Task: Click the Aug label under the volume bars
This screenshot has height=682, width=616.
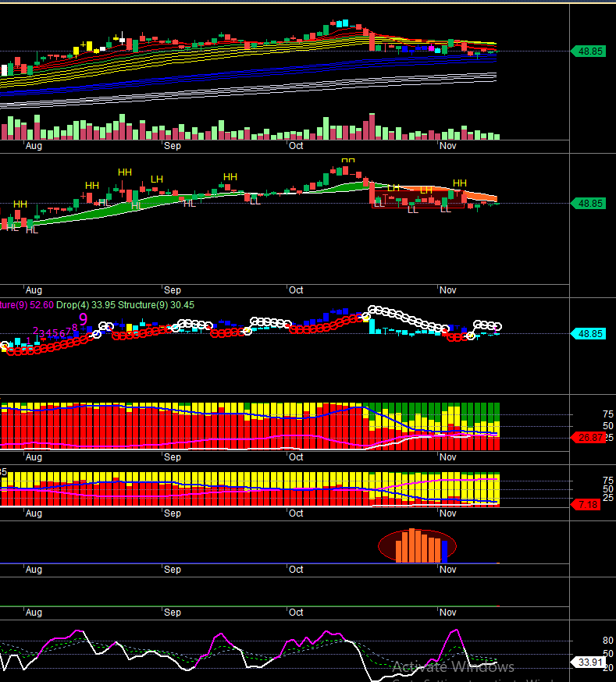Action: (x=34, y=146)
